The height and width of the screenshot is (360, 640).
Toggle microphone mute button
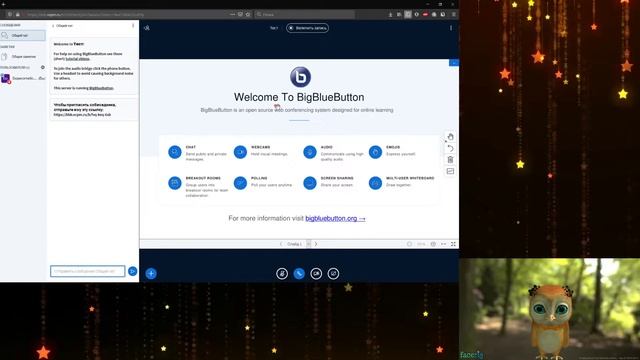282,273
